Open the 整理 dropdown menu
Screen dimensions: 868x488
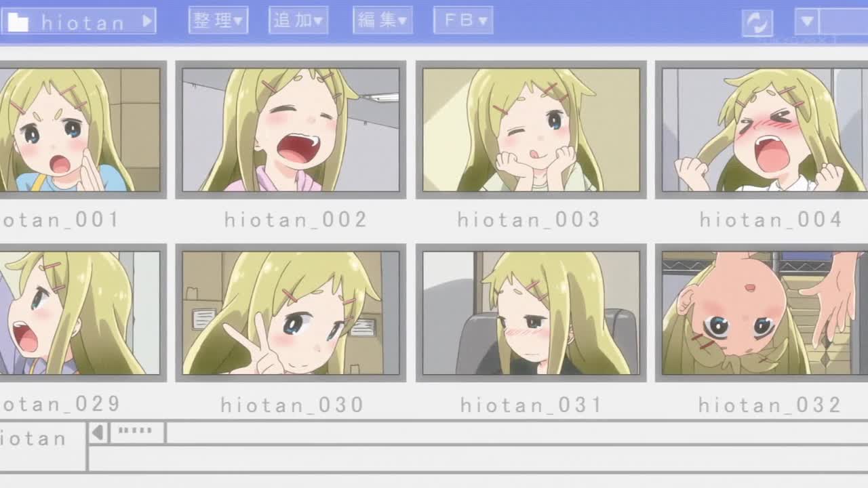pyautogui.click(x=218, y=20)
